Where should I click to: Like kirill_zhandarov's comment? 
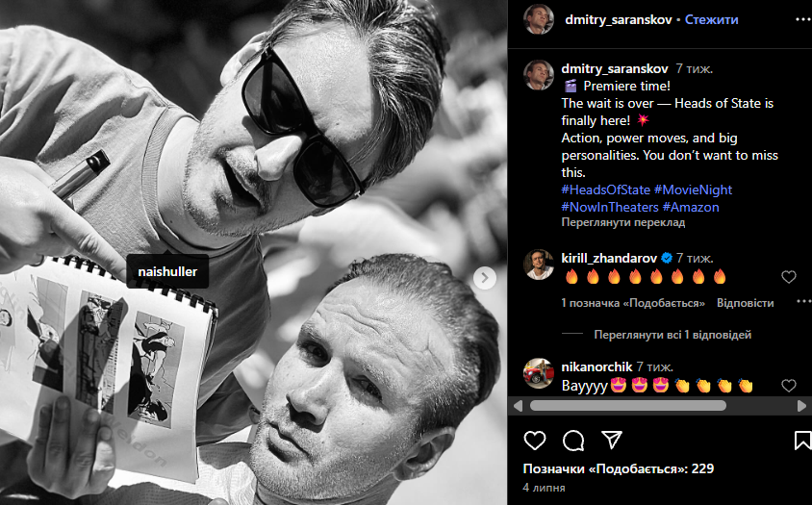pyautogui.click(x=788, y=277)
